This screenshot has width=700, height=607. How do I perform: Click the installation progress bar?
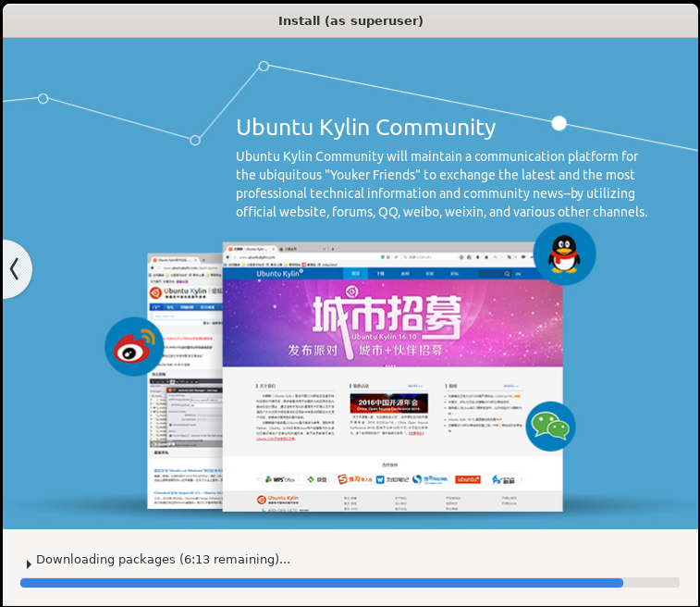(350, 582)
